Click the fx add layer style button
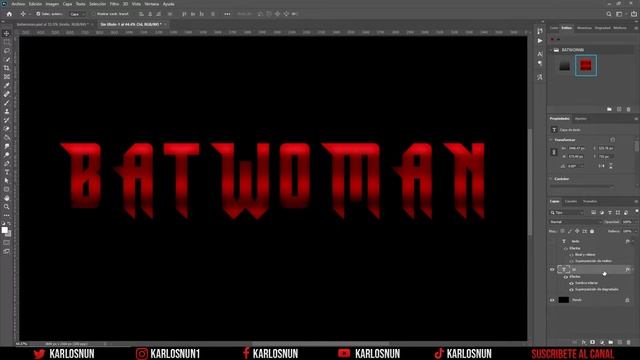This screenshot has height=360, width=640. coord(584,342)
